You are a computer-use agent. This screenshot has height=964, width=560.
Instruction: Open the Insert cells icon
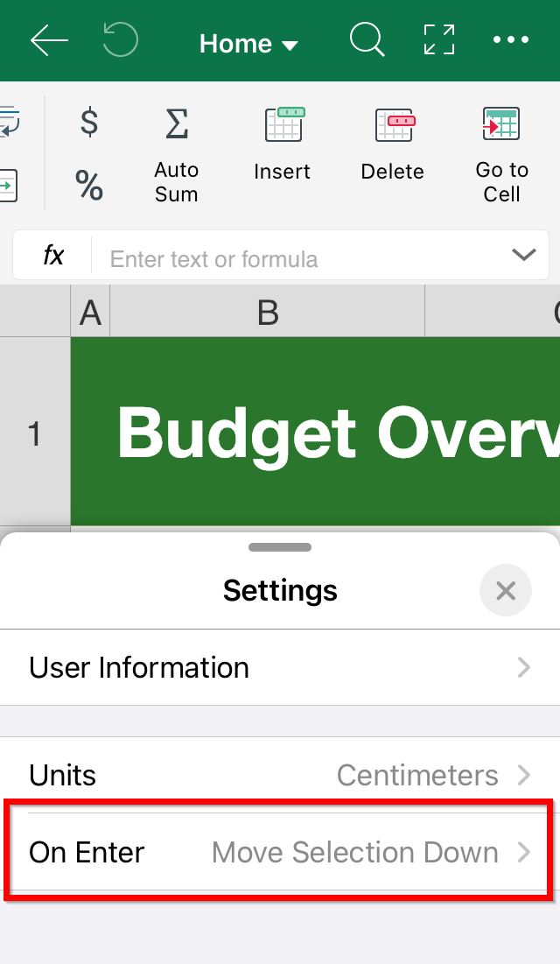tap(284, 124)
